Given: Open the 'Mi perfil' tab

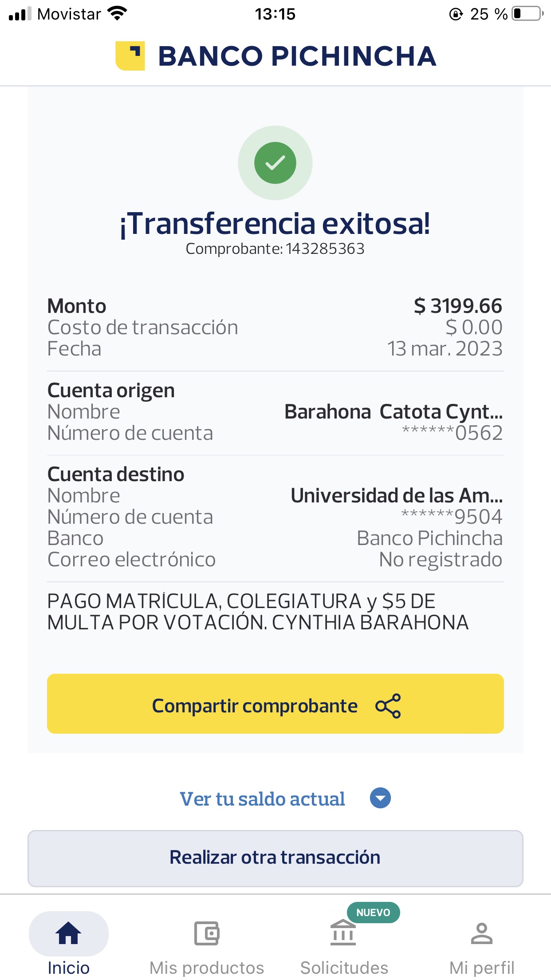Looking at the screenshot, I should click(482, 968).
